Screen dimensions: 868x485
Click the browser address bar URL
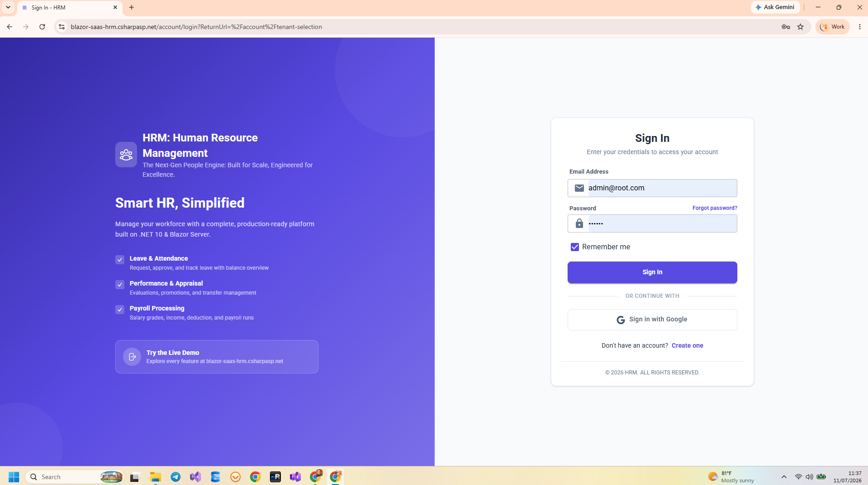[x=196, y=27]
